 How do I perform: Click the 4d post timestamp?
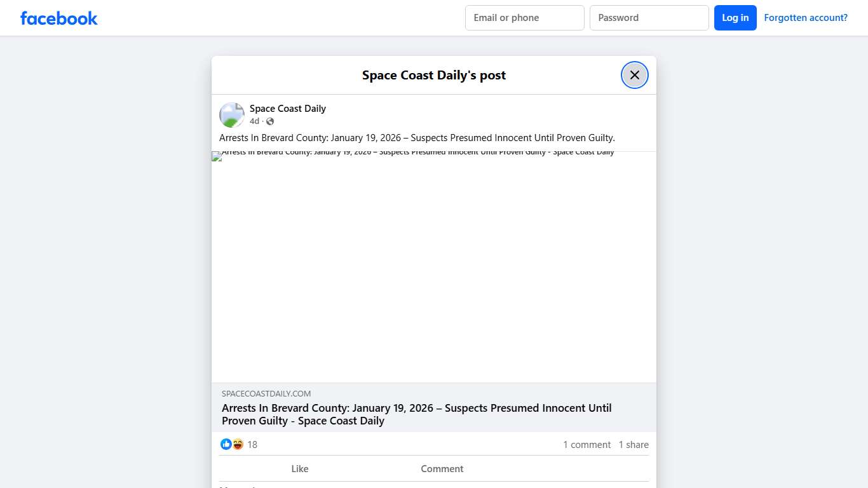coord(254,121)
